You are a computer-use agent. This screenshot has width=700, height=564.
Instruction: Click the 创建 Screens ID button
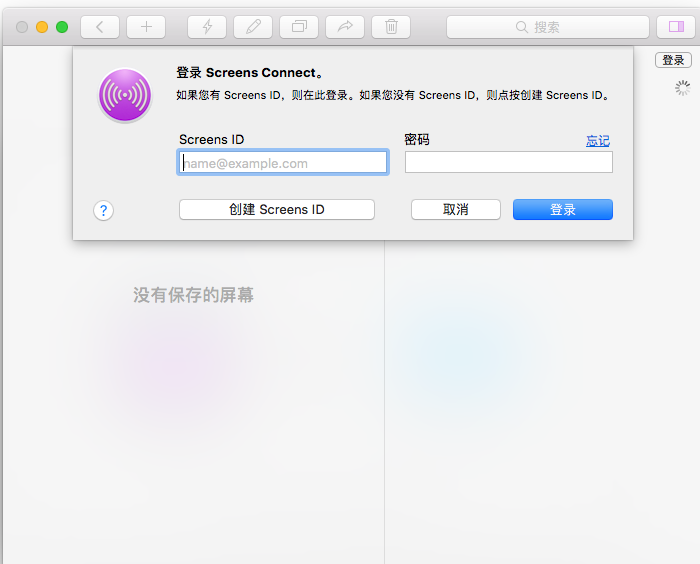[277, 209]
